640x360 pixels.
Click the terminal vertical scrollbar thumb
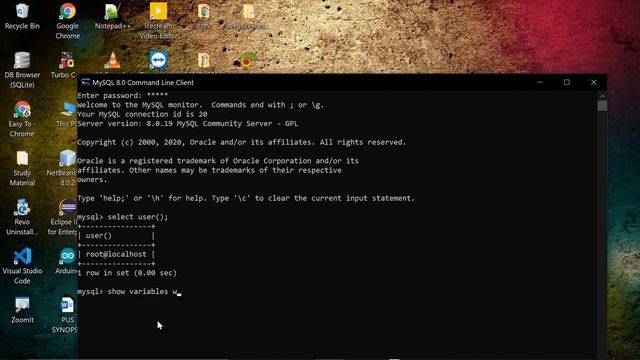[x=602, y=106]
